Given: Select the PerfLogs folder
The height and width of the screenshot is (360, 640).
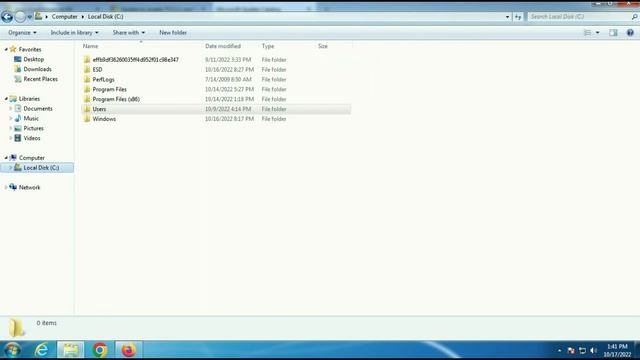Looking at the screenshot, I should (103, 80).
